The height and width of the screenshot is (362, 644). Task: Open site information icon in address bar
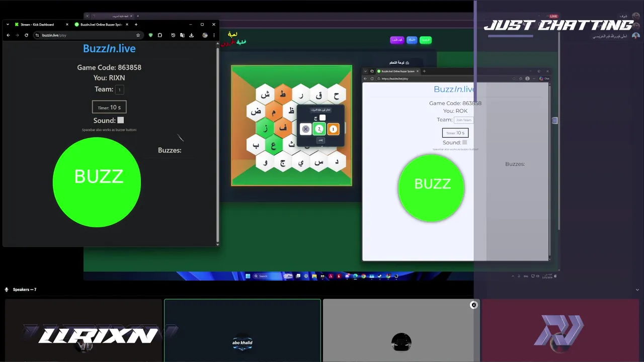click(37, 35)
